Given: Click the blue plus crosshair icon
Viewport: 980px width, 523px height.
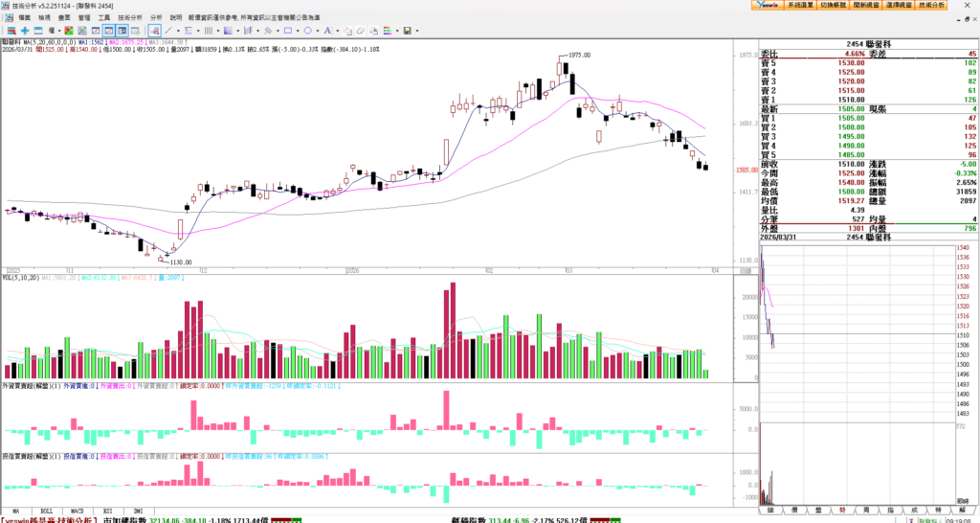Looking at the screenshot, I should pos(25,31).
